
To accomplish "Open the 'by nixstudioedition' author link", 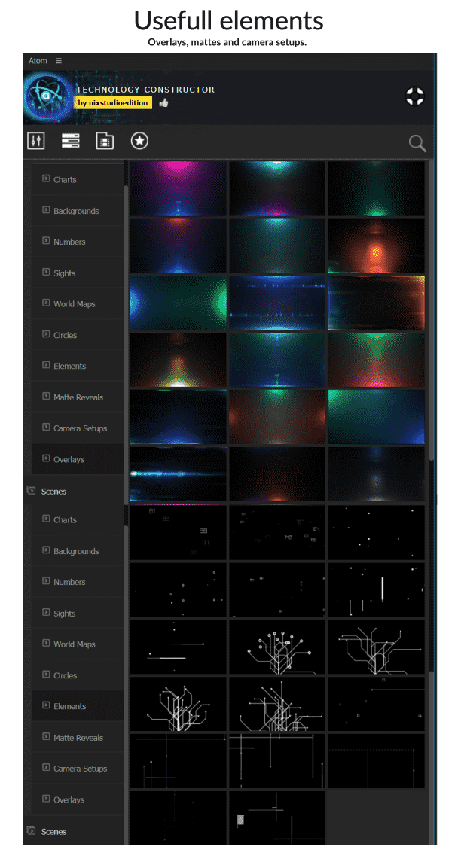I will click(113, 102).
